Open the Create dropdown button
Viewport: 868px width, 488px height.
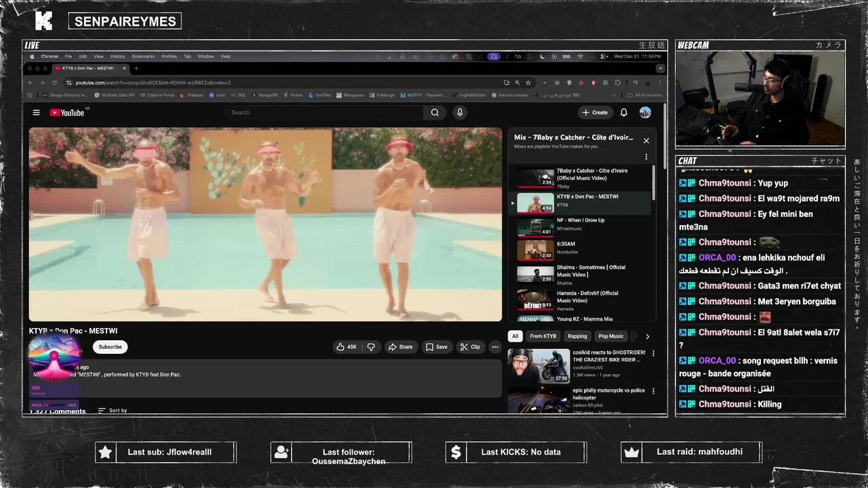pyautogui.click(x=595, y=113)
